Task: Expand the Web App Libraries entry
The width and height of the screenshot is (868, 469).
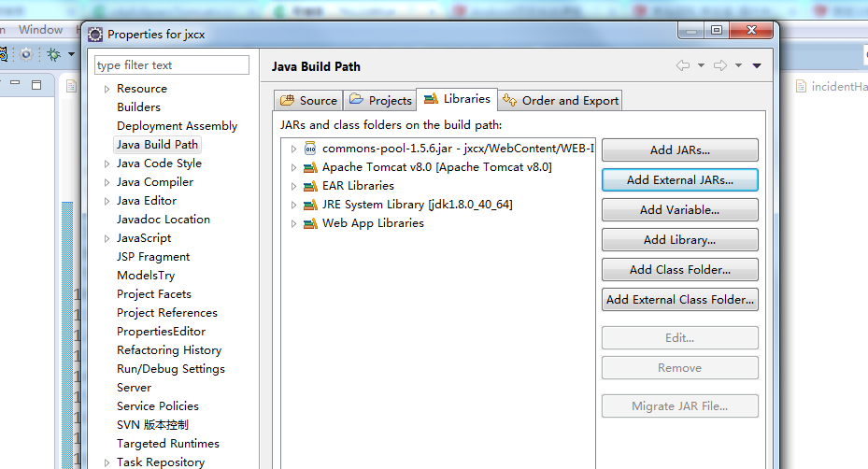Action: point(293,223)
